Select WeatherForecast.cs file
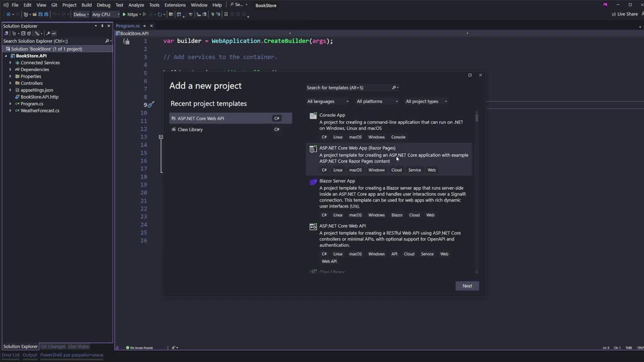The height and width of the screenshot is (362, 644). click(x=40, y=111)
